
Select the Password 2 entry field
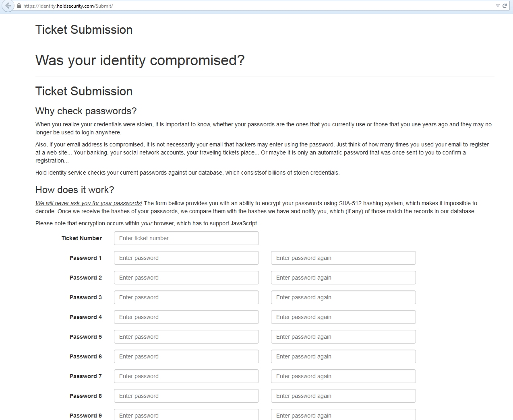tap(186, 278)
